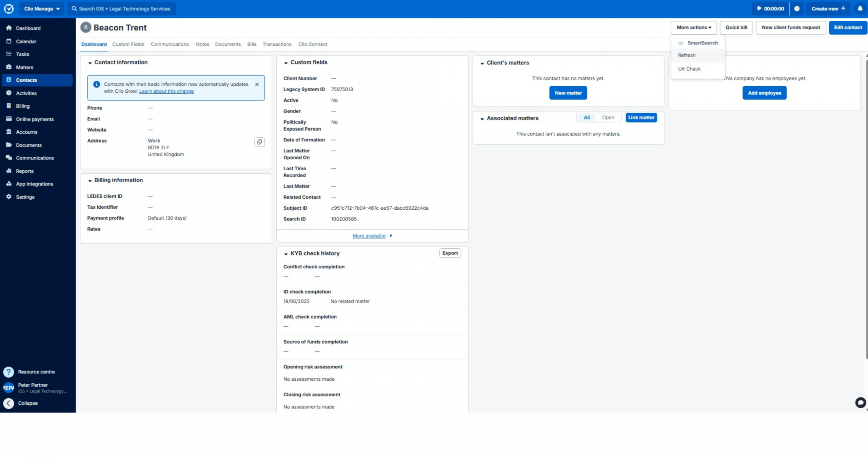Select All filter in Associated matters
The image size is (868, 458).
(587, 117)
